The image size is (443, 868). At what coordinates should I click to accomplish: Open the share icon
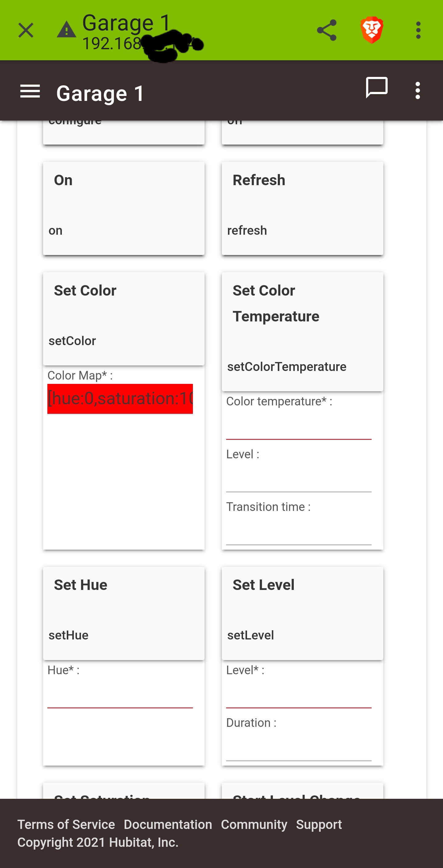coord(327,30)
